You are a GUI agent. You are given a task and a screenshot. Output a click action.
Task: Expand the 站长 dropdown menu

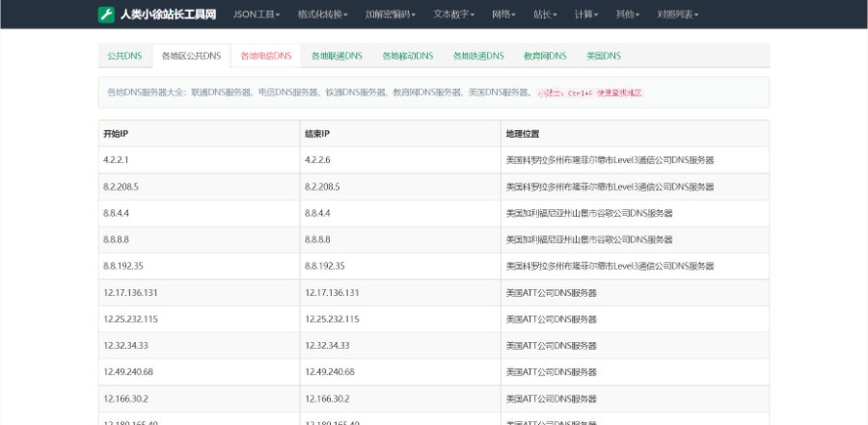[x=545, y=14]
